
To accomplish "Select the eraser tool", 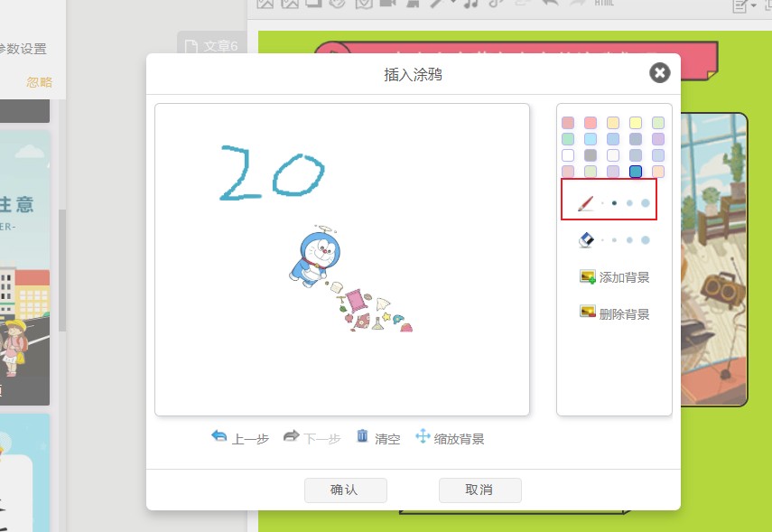I will click(585, 238).
